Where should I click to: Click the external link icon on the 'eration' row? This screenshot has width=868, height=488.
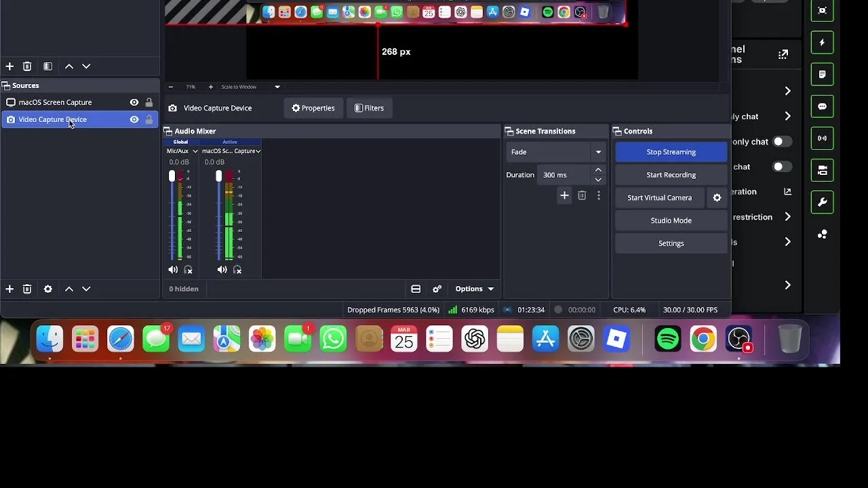pos(787,192)
